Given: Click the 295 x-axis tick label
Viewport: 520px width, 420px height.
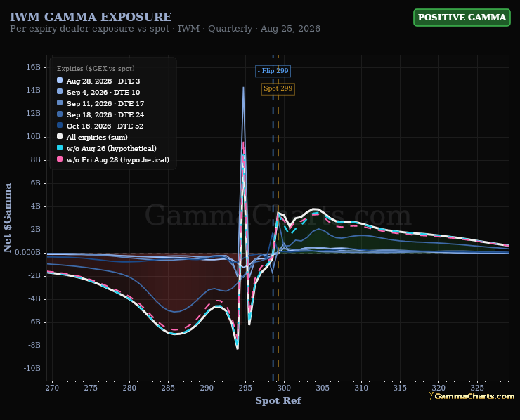Looking at the screenshot, I should point(245,388).
